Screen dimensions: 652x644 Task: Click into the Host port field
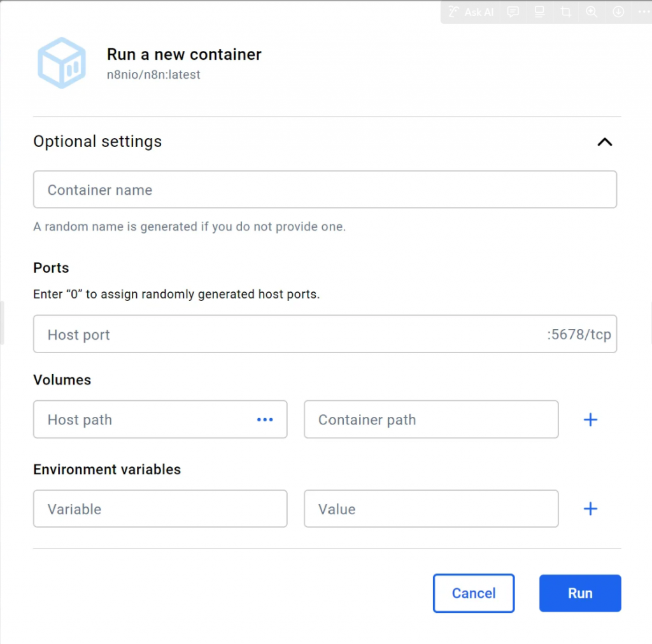pyautogui.click(x=287, y=335)
